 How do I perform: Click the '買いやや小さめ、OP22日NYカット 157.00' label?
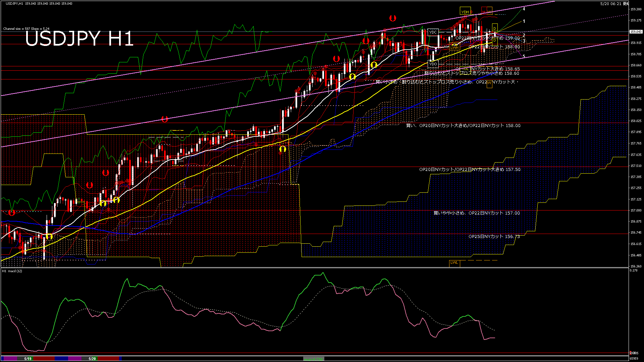[477, 213]
